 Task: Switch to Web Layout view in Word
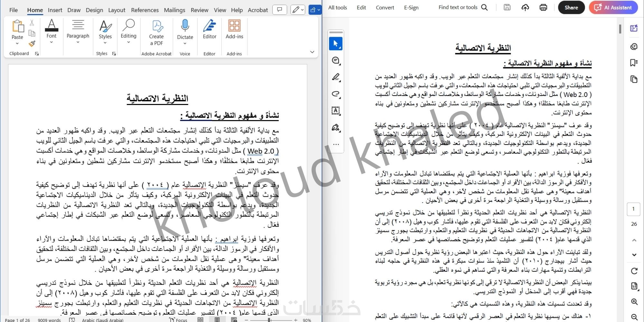coord(234,320)
